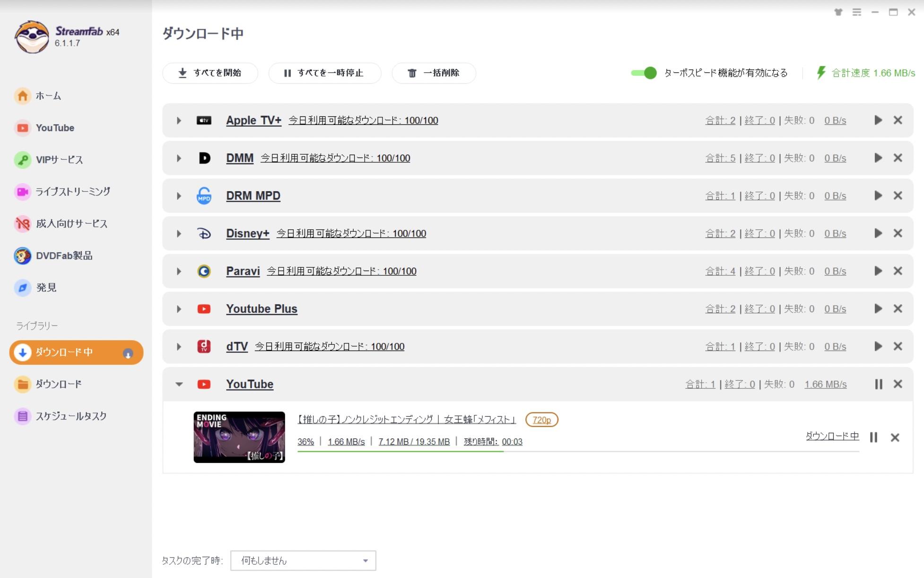Remove the YouTube group
The image size is (924, 578).
point(898,384)
